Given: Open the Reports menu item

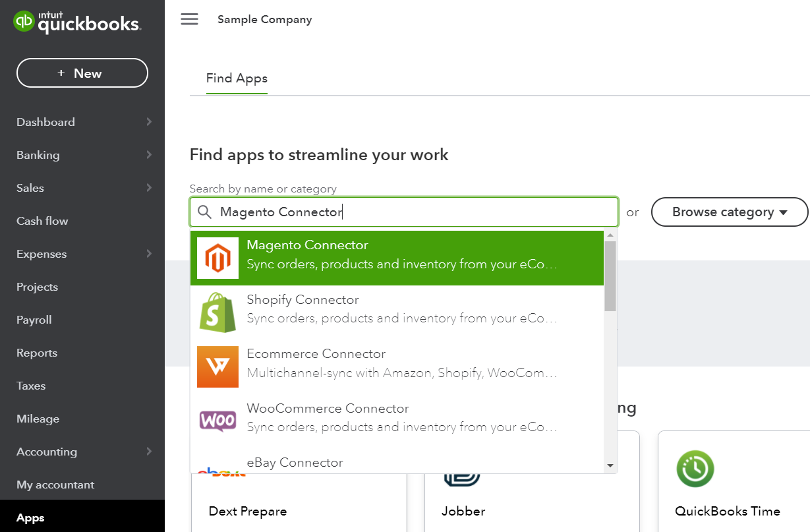Looking at the screenshot, I should (37, 352).
